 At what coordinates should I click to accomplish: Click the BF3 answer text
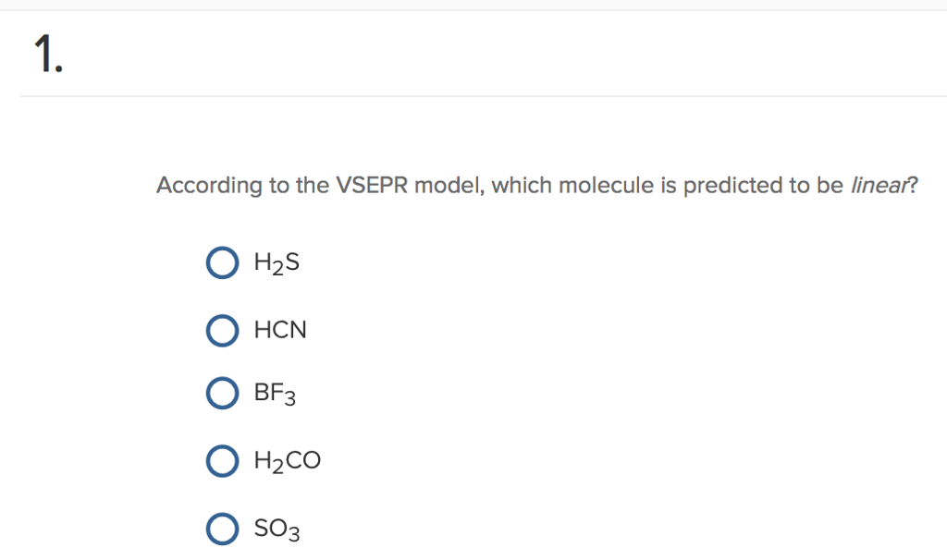(274, 393)
